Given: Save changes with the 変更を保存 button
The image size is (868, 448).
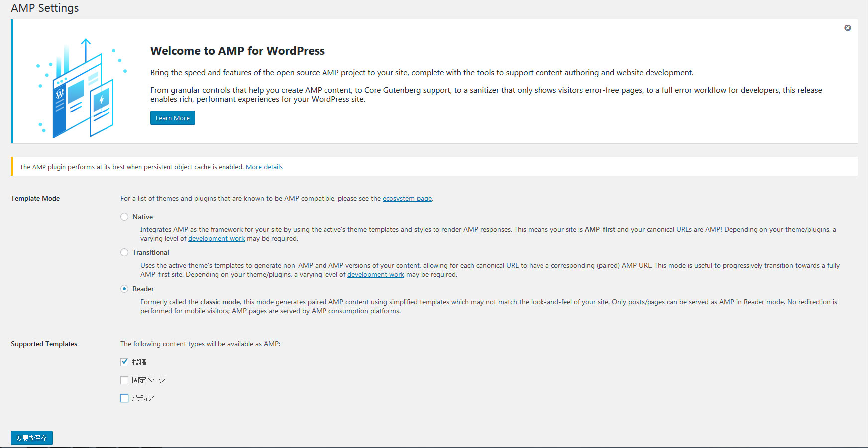Looking at the screenshot, I should (x=32, y=438).
